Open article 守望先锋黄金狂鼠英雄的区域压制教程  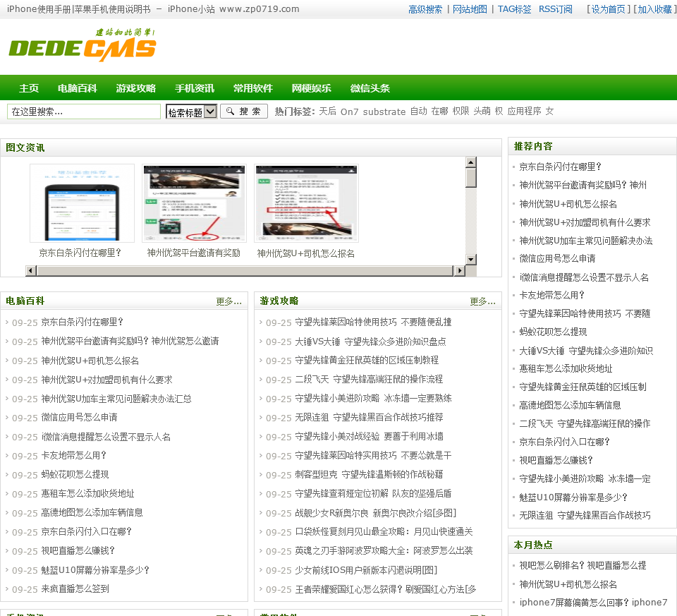coord(367,361)
